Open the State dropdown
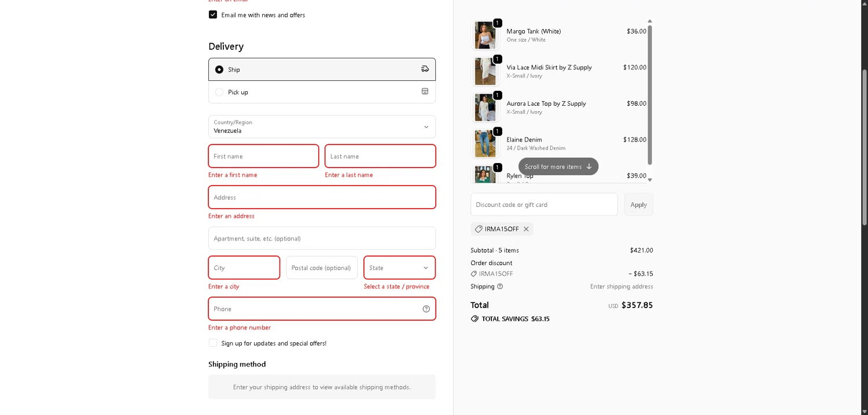 pyautogui.click(x=399, y=268)
